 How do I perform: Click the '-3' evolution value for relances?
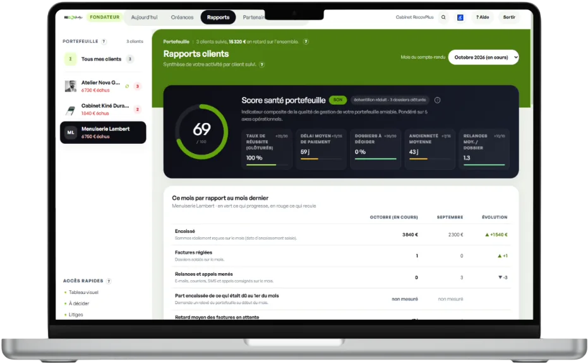(x=503, y=278)
